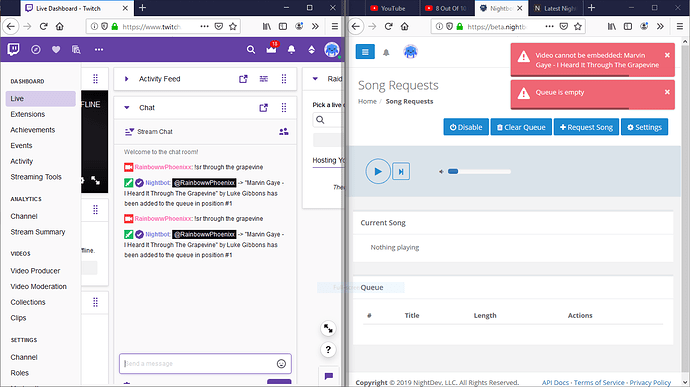Adjust the Nightbot volume slider
Image resolution: width=690 pixels, height=387 pixels.
coord(479,172)
